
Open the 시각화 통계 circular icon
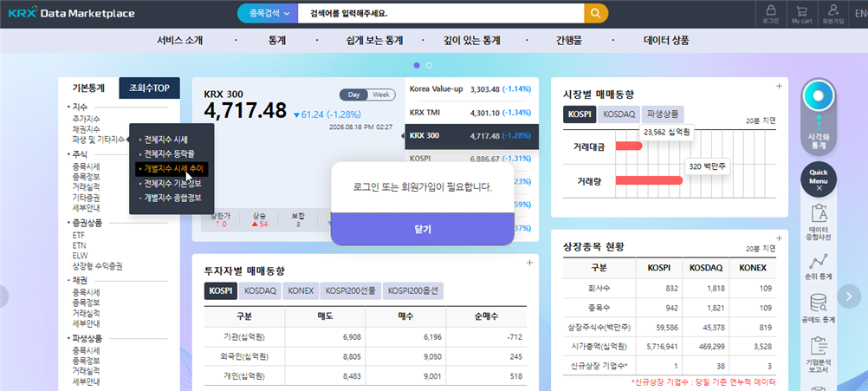pos(819,97)
